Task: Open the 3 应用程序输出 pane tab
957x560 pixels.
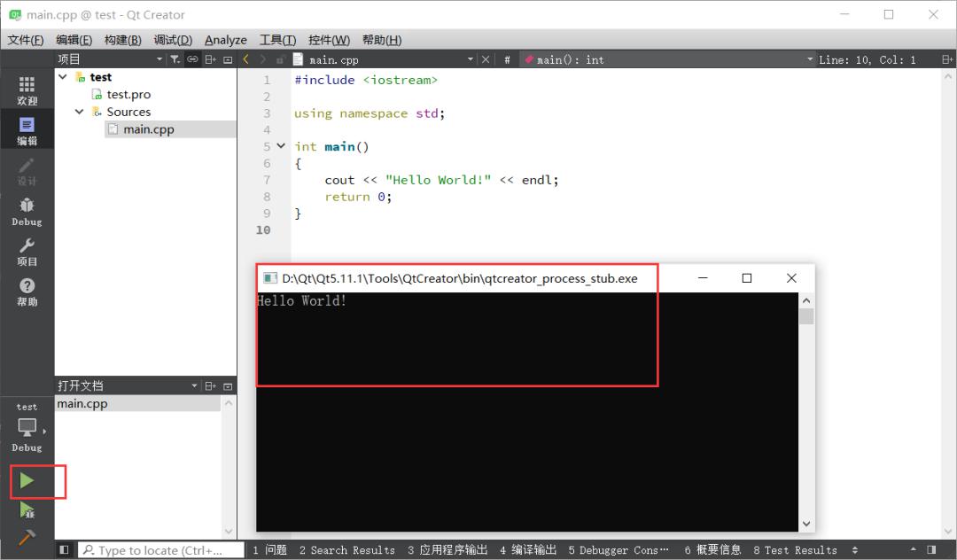Action: point(447,549)
